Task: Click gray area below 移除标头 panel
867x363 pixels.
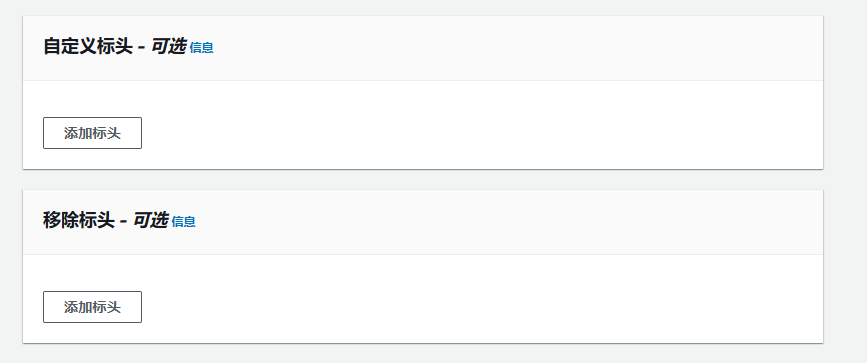Action: point(423,354)
